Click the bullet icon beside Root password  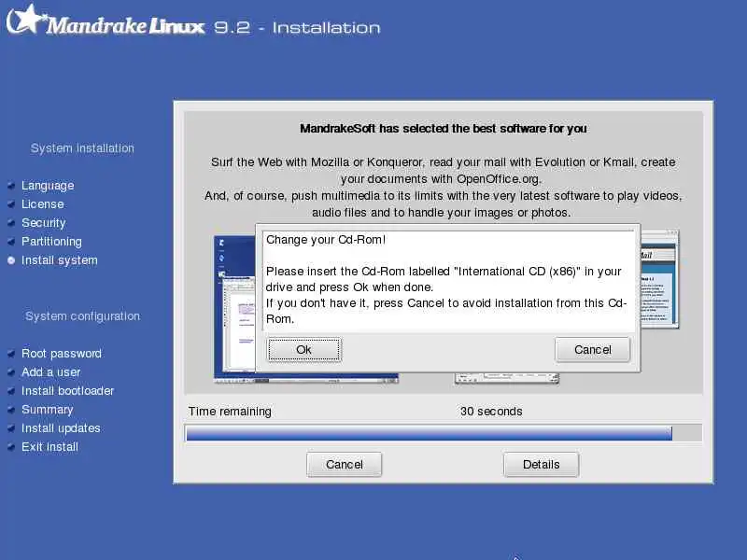(x=11, y=354)
